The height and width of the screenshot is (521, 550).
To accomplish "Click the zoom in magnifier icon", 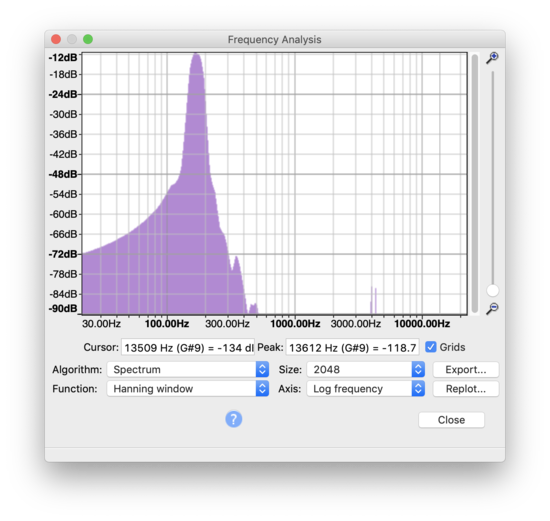I will (x=492, y=58).
